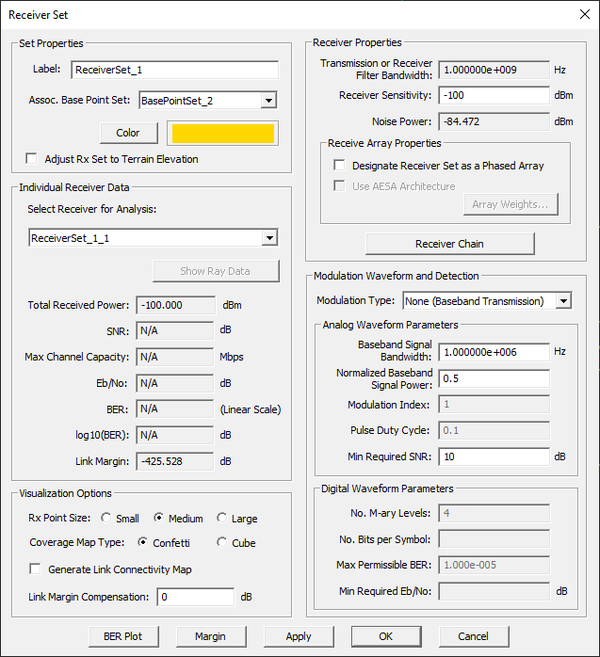Toggle Use AESA Architecture checkbox
Image resolution: width=600 pixels, height=657 pixels.
339,186
